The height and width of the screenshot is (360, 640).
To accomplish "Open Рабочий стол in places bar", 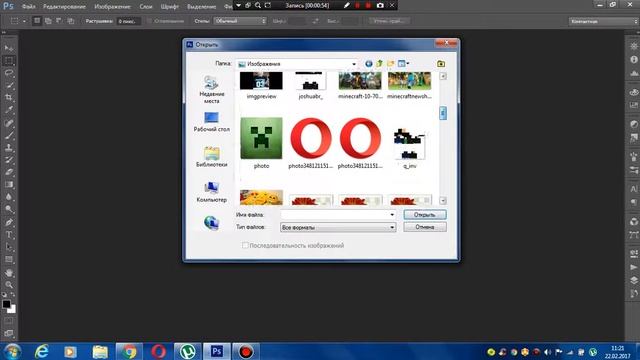I will (x=211, y=122).
